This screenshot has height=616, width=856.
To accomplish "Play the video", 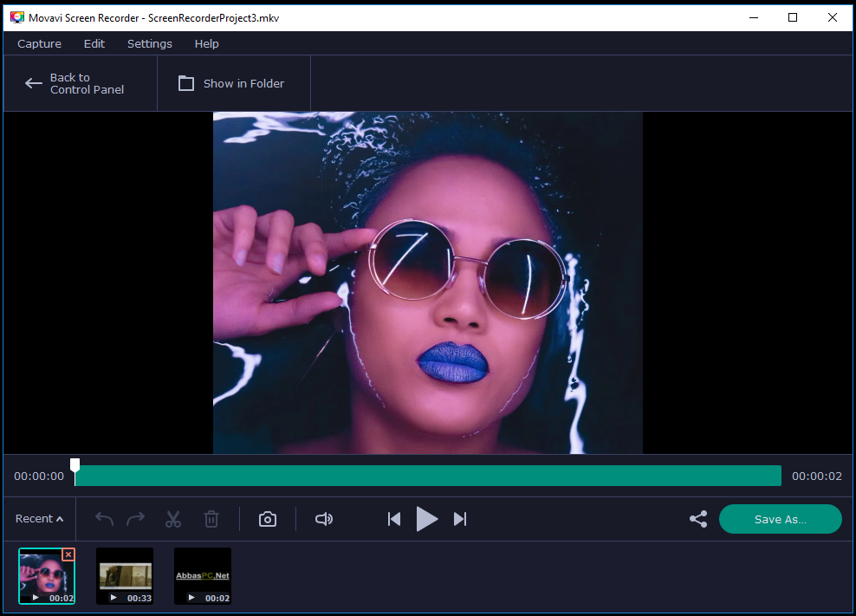I will (426, 519).
